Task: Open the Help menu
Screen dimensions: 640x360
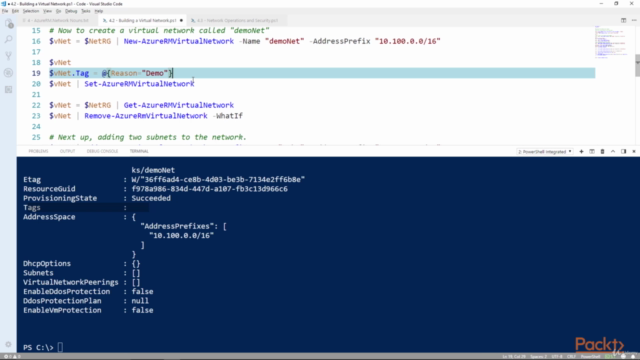Action: click(99, 11)
